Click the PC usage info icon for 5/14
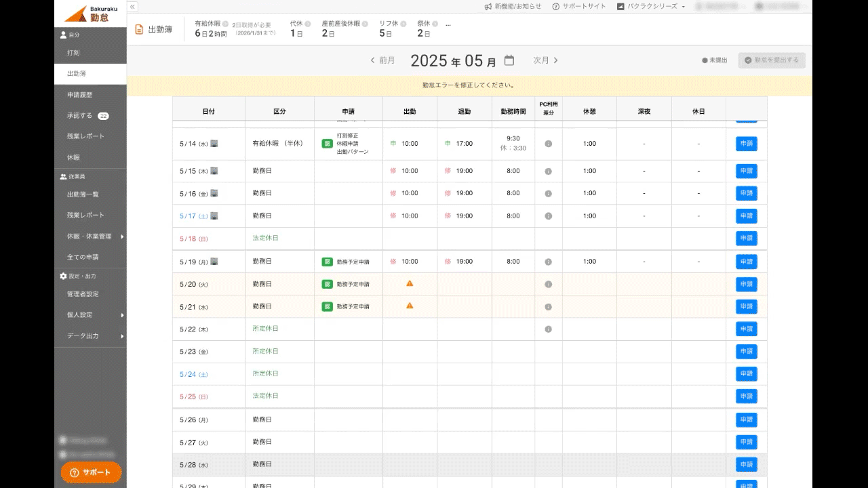 coord(548,144)
